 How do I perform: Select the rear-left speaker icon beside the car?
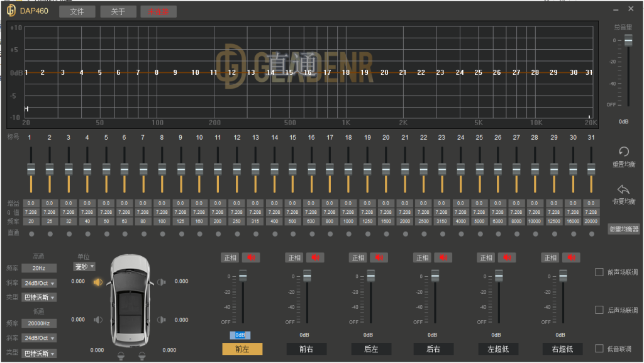pos(97,320)
